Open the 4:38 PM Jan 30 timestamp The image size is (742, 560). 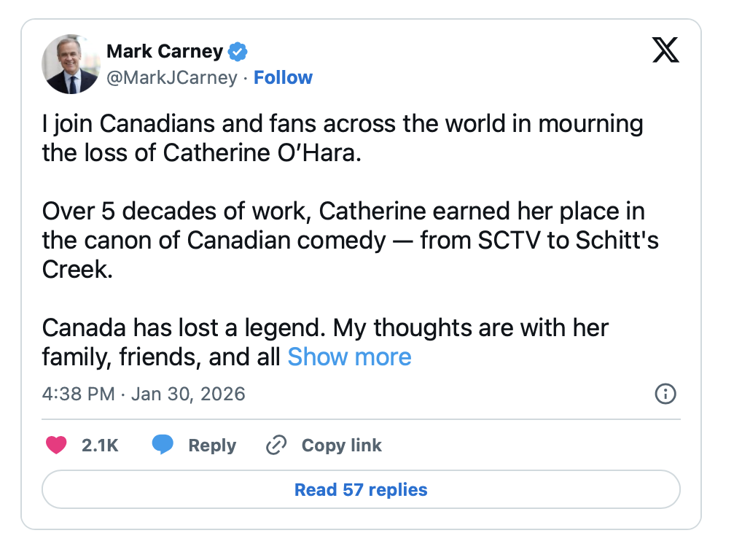coord(144,394)
